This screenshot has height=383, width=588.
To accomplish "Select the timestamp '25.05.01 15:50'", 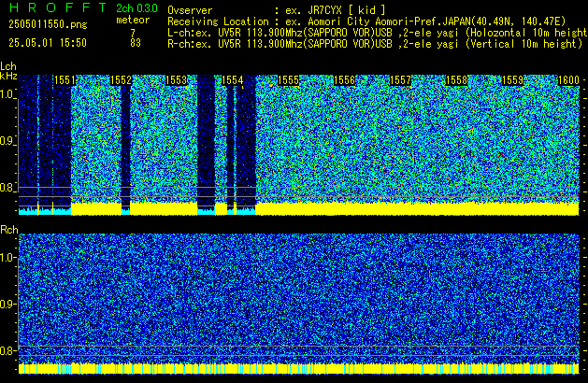I will [48, 43].
